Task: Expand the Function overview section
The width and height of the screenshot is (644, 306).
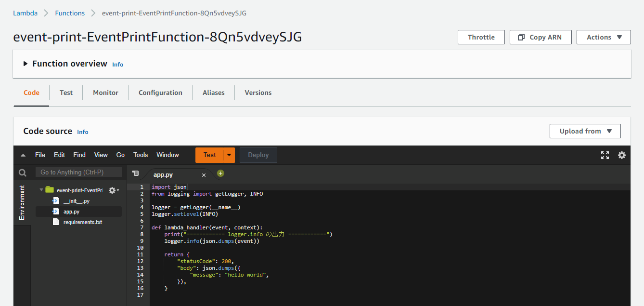Action: 26,64
